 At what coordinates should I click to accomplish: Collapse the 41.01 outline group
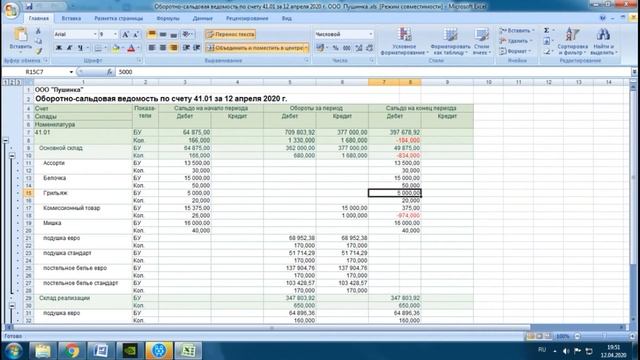(5, 140)
